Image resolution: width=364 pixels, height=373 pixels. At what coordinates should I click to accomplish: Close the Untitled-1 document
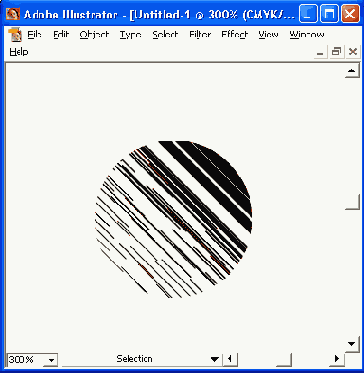[x=353, y=52]
